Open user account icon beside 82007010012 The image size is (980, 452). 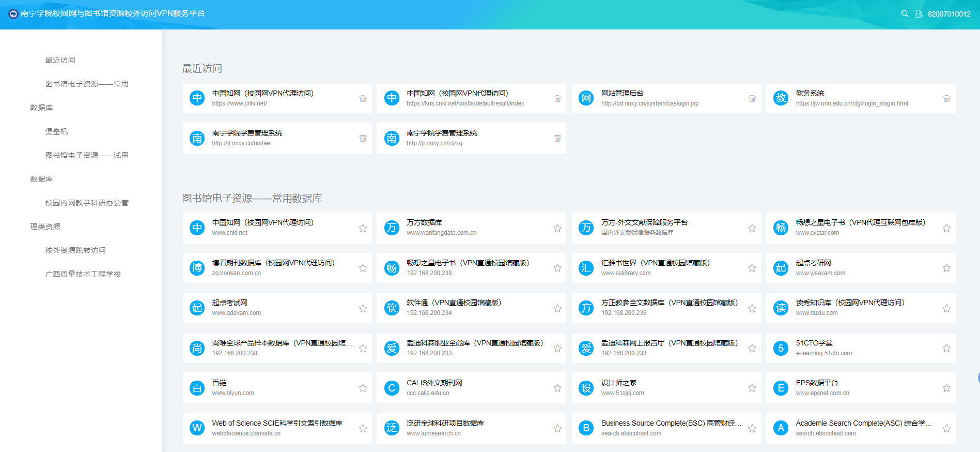(x=919, y=14)
